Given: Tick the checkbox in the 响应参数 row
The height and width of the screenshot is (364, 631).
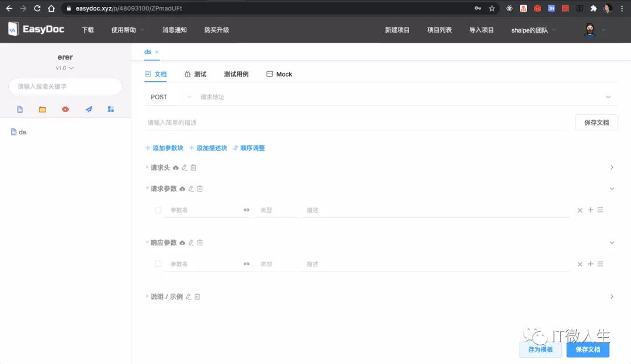Looking at the screenshot, I should pos(158,264).
